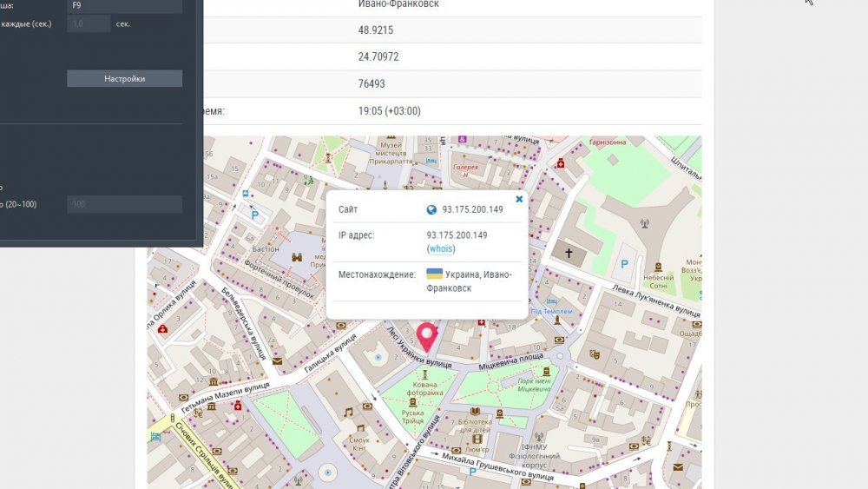The image size is (868, 489).
Task: Click the antenna icon above Небесній Сотні parking
Action: click(644, 224)
